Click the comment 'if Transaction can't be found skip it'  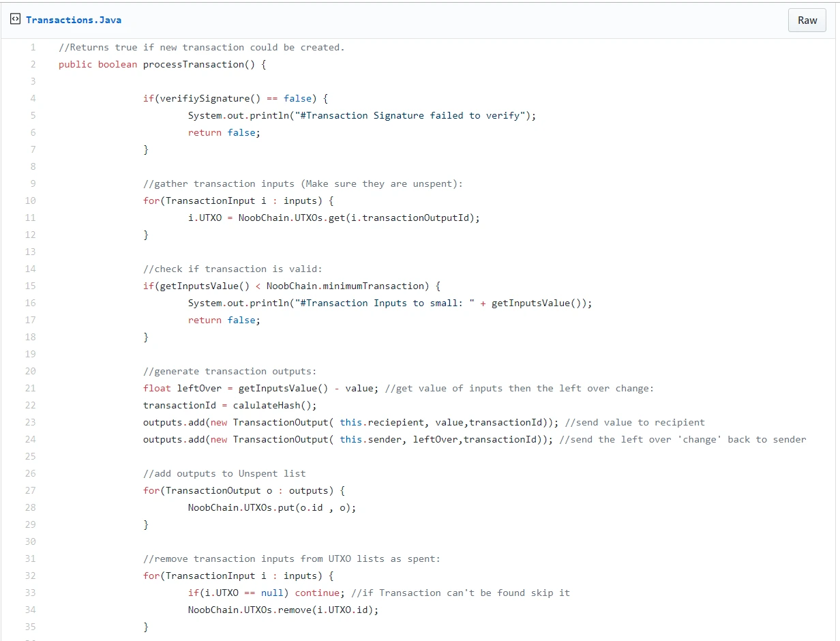click(461, 593)
